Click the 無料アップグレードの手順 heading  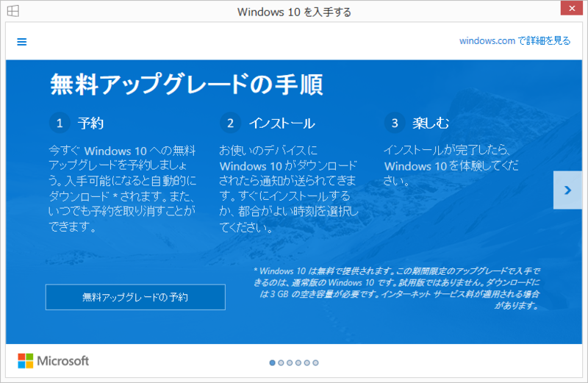point(187,85)
